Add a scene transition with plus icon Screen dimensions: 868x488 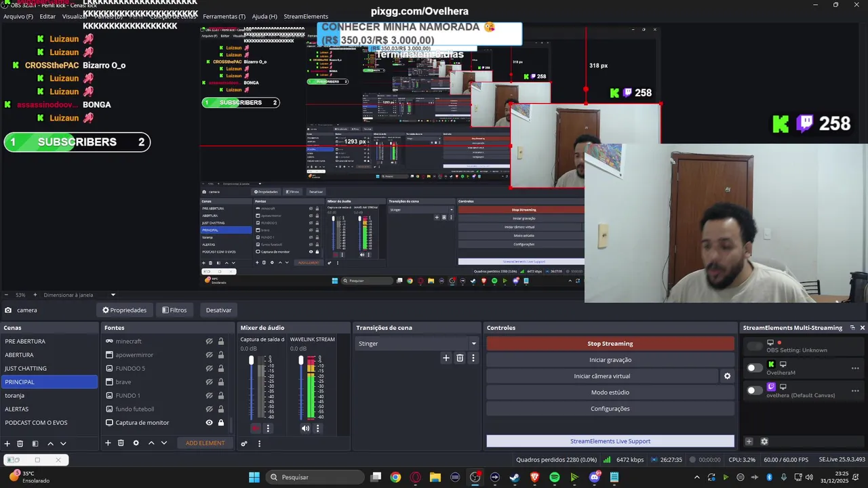(x=446, y=358)
